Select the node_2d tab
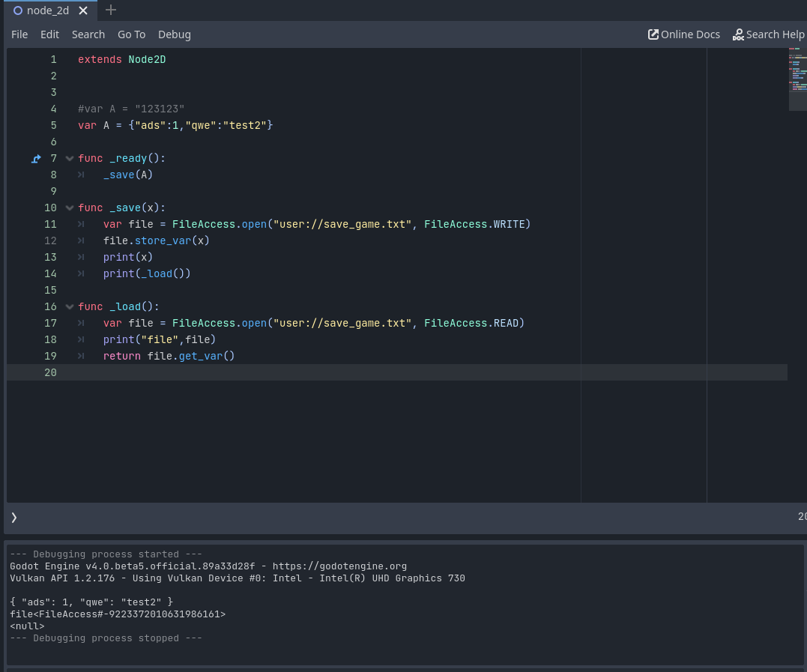 click(47, 10)
